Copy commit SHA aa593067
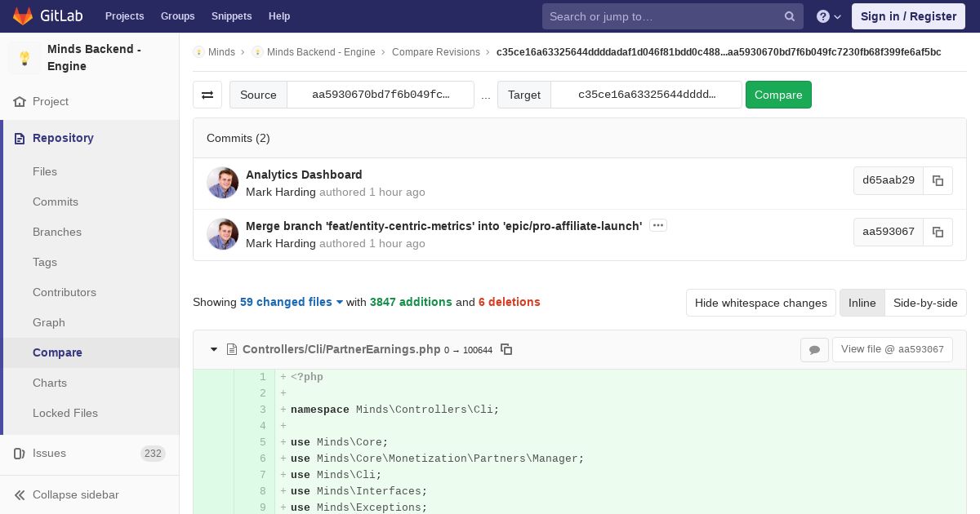 pyautogui.click(x=938, y=232)
